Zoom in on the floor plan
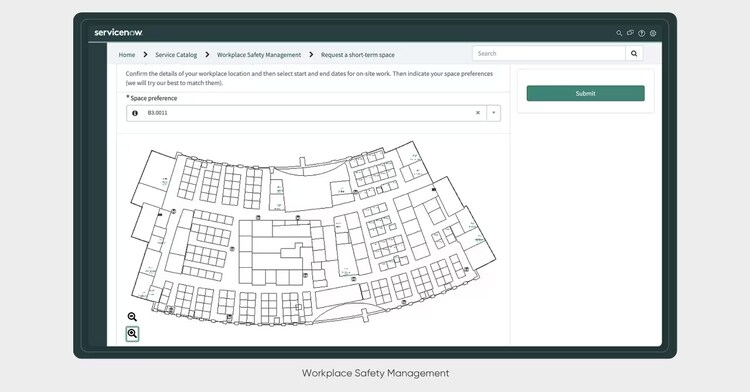Viewport: 750px width, 392px height. coord(132,333)
